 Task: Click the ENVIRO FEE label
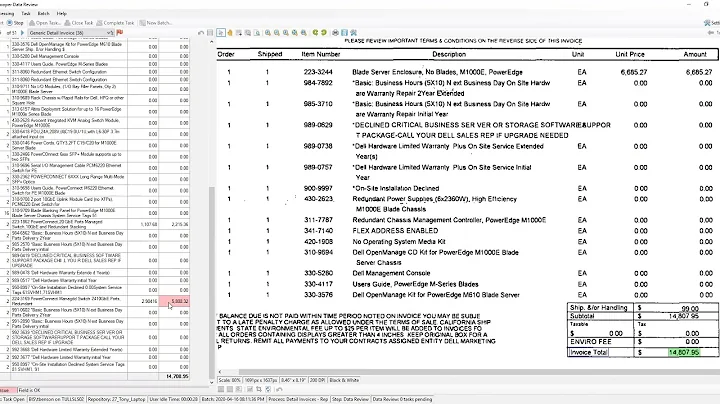(x=591, y=342)
